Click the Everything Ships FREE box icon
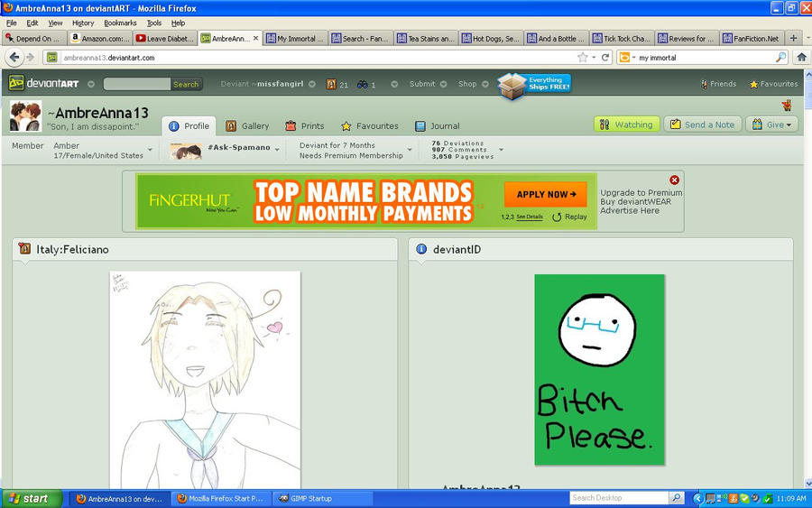Screen dimensions: 812x508 (512, 86)
